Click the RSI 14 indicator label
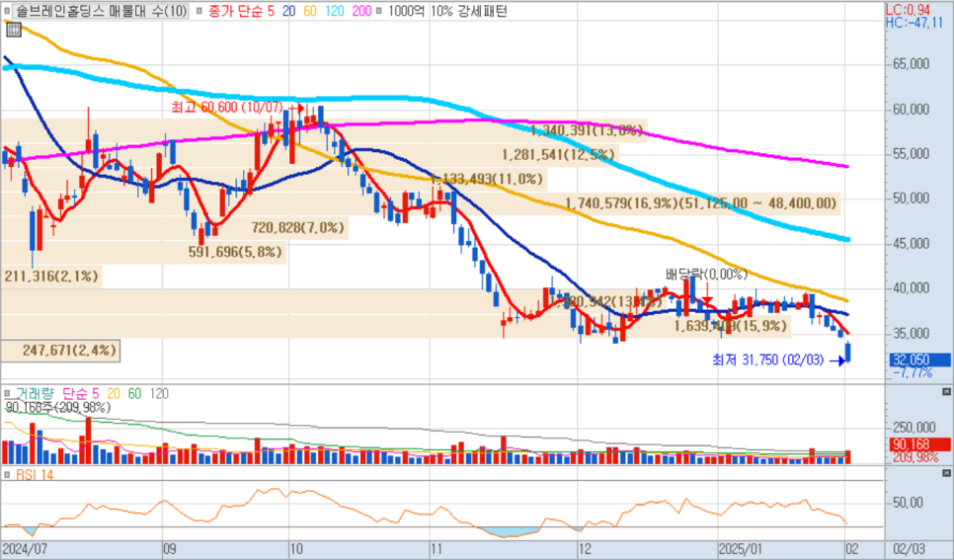The width and height of the screenshot is (954, 560). tap(34, 475)
